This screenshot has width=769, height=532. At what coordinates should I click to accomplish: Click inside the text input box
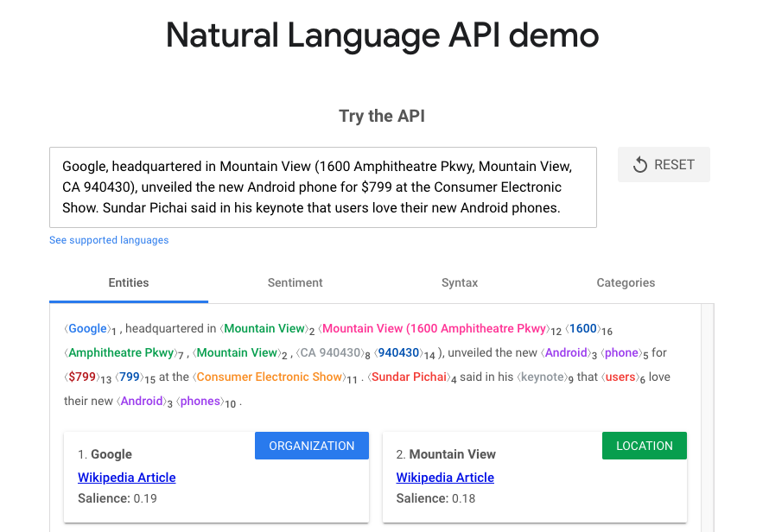click(x=322, y=187)
